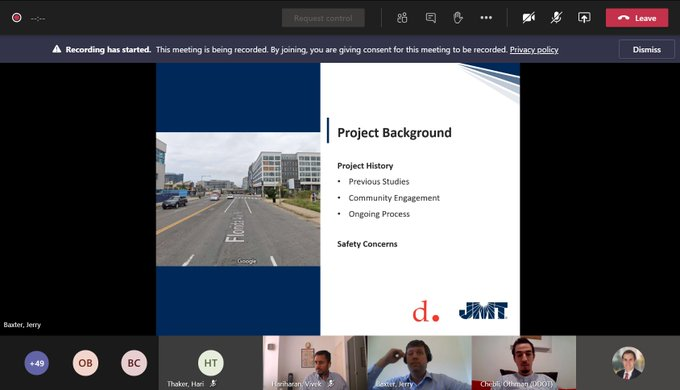Click the Community Engagement bullet

click(394, 198)
